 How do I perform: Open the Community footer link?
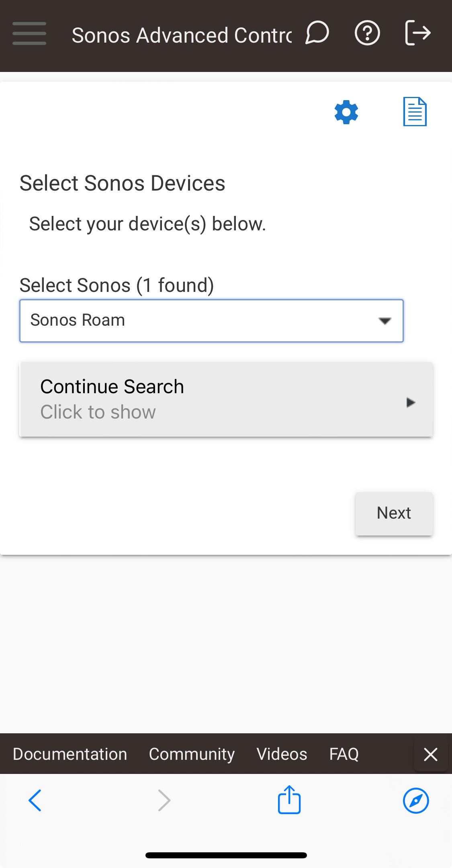(x=192, y=754)
